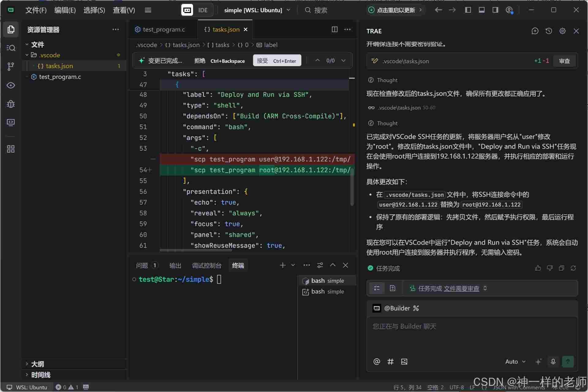Open the Auto model dropdown
Screen dimensions: 588x392
pyautogui.click(x=515, y=362)
